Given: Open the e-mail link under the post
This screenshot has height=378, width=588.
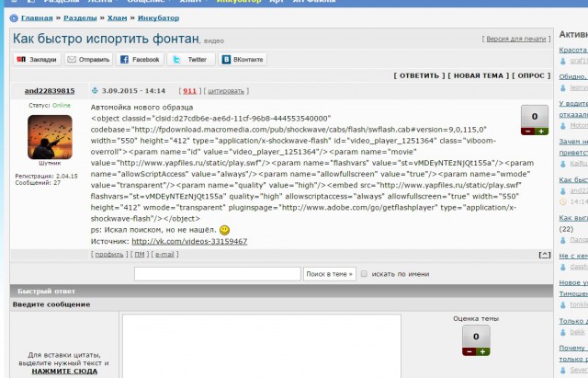Looking at the screenshot, I should click(x=164, y=255).
